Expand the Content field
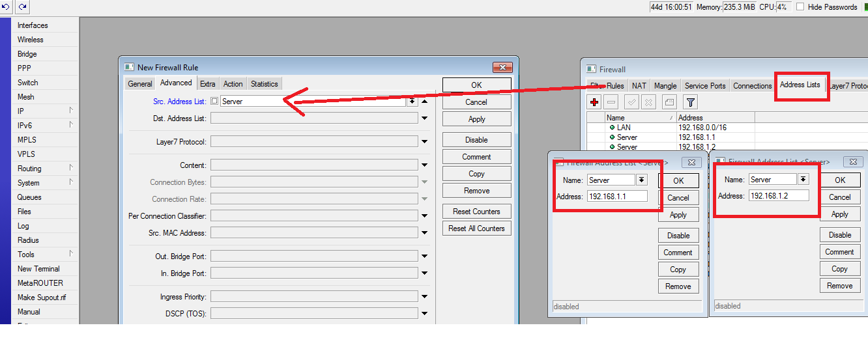 425,165
